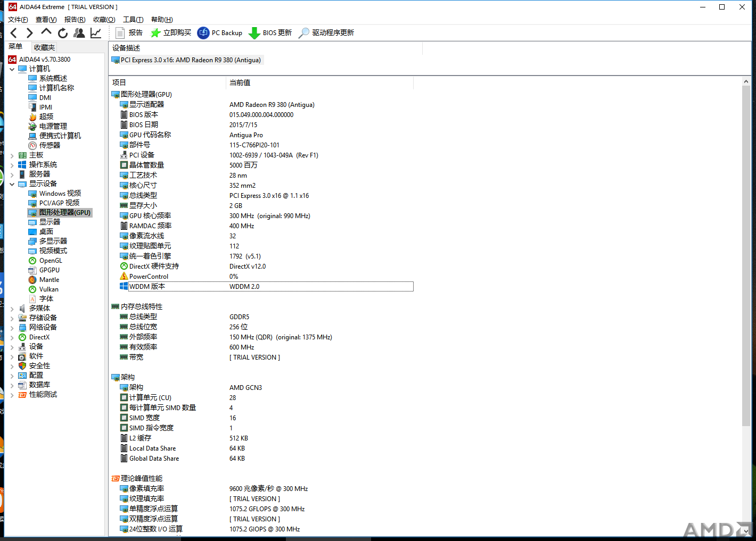756x541 pixels.
Task: Open PC Backup from toolbar
Action: point(220,33)
